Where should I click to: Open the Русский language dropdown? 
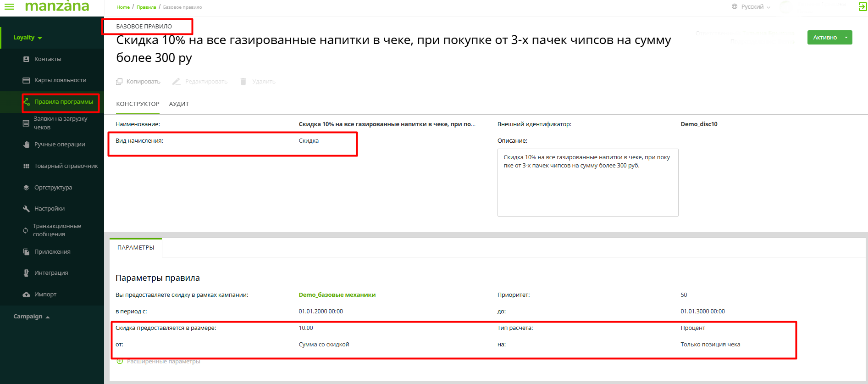coord(752,7)
